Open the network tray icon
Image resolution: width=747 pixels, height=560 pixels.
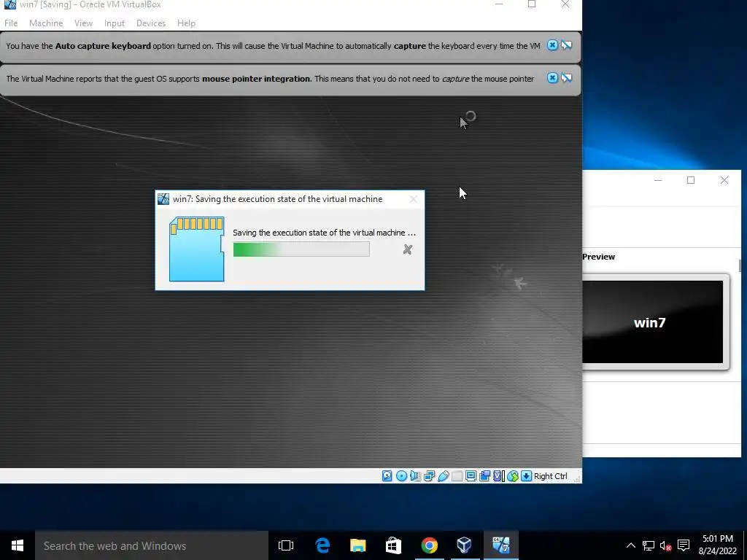pyautogui.click(x=648, y=545)
